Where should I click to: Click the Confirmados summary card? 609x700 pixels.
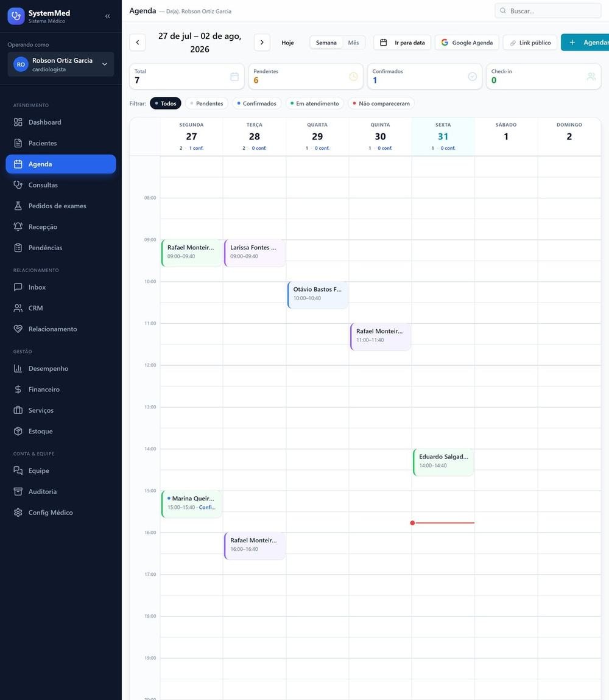pos(424,76)
